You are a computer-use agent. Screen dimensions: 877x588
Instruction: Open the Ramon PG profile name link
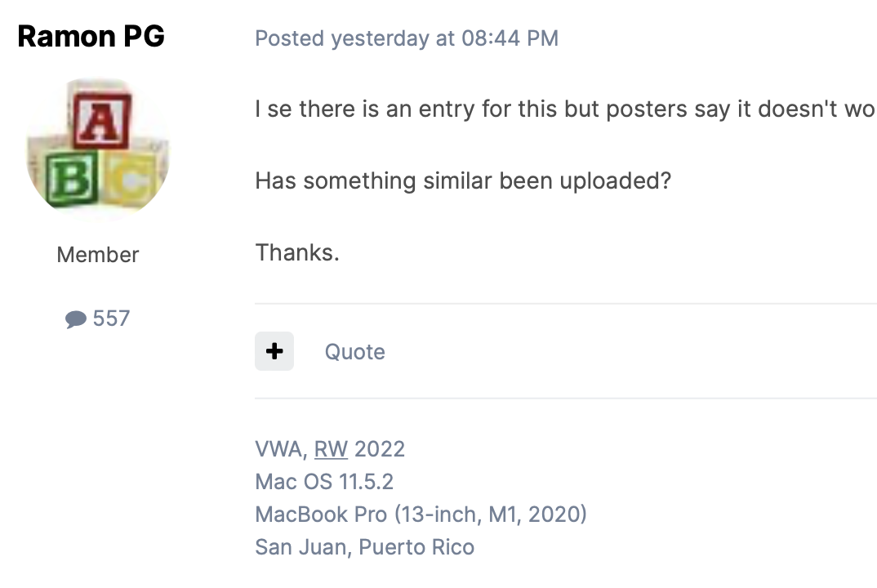coord(91,37)
